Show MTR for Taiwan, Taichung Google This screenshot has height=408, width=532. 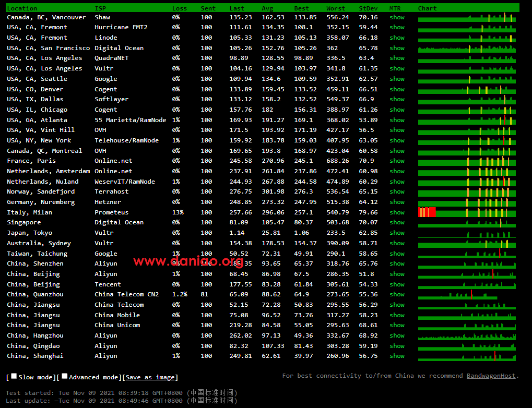pyautogui.click(x=397, y=254)
